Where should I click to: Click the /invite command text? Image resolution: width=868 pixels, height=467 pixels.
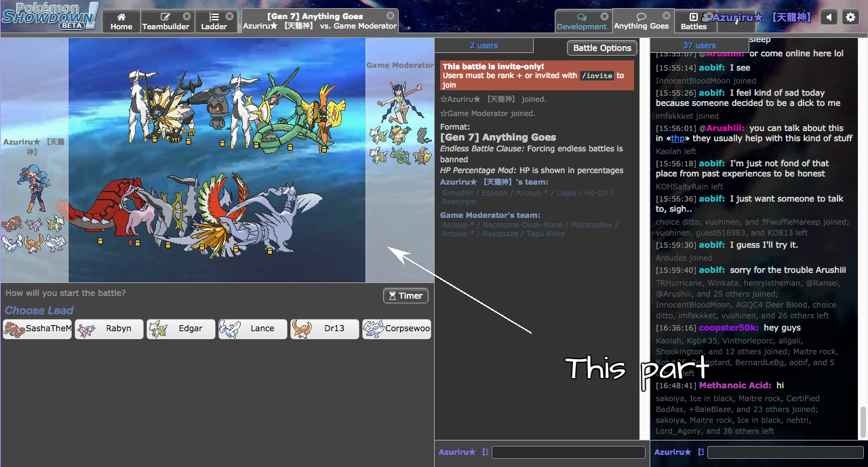pyautogui.click(x=597, y=76)
